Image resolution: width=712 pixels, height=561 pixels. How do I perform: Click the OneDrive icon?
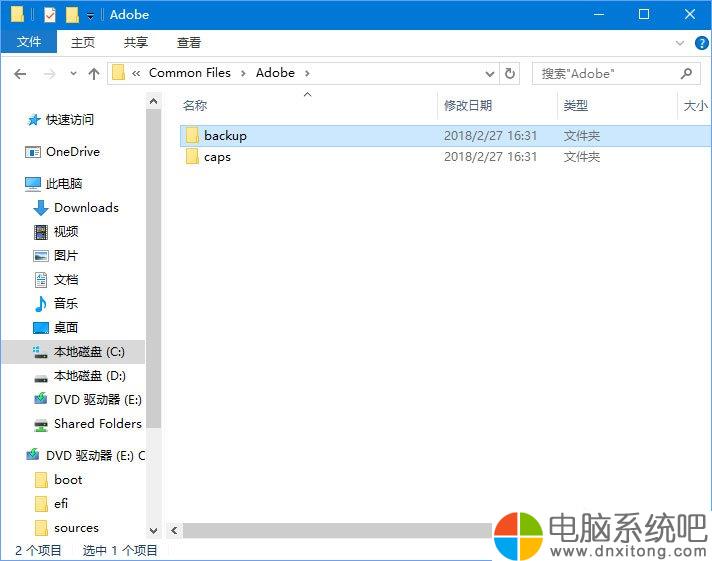[33, 152]
